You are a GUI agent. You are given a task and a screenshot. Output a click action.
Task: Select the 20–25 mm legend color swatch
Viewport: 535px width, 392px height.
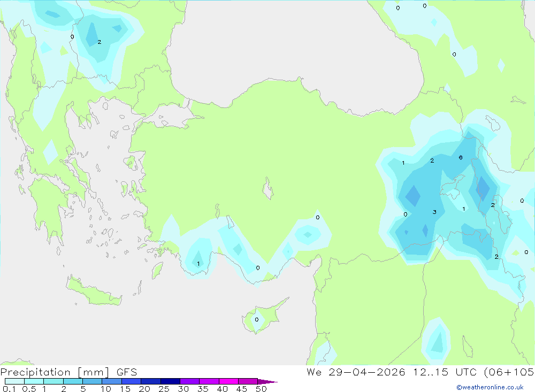(150, 381)
